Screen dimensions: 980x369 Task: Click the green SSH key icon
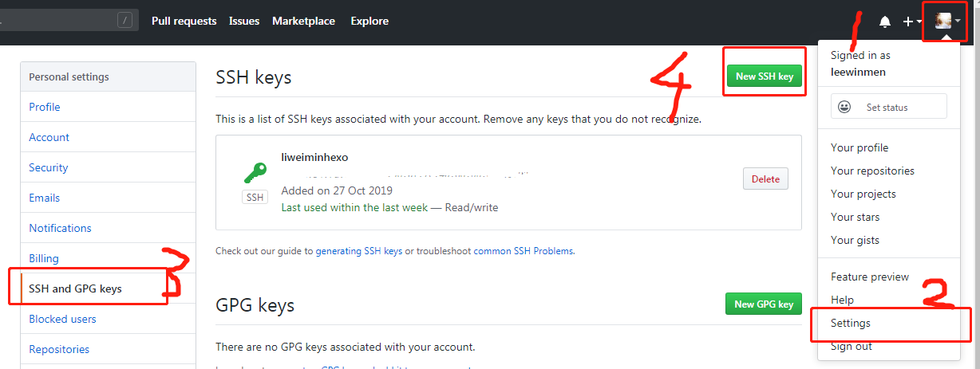coord(255,173)
